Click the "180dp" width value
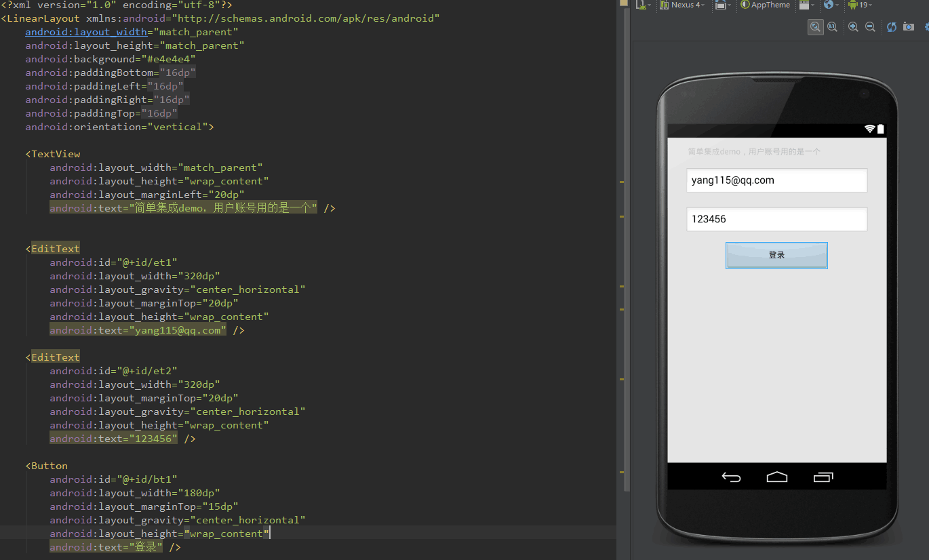 pyautogui.click(x=199, y=493)
